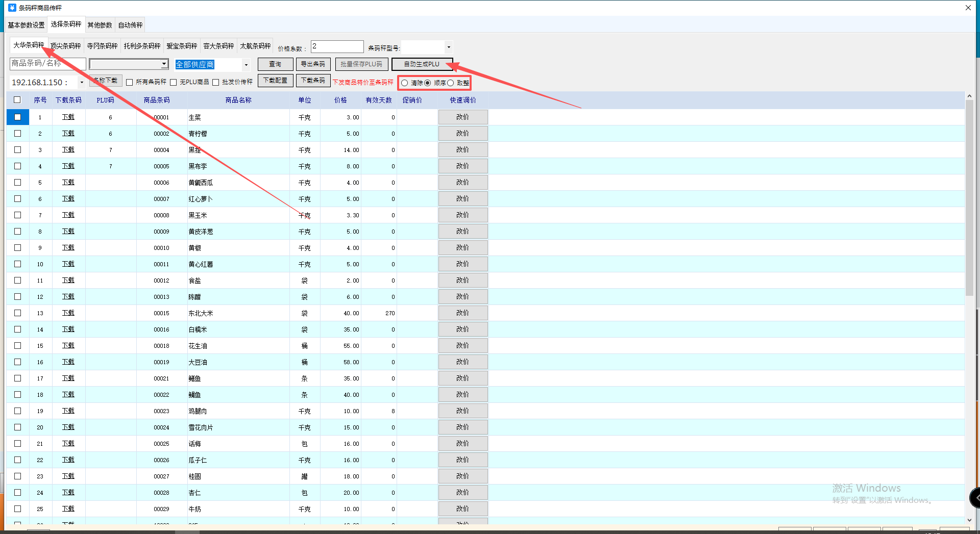Open the 顶尖条码秤 tab
The image size is (980, 534).
click(x=66, y=46)
